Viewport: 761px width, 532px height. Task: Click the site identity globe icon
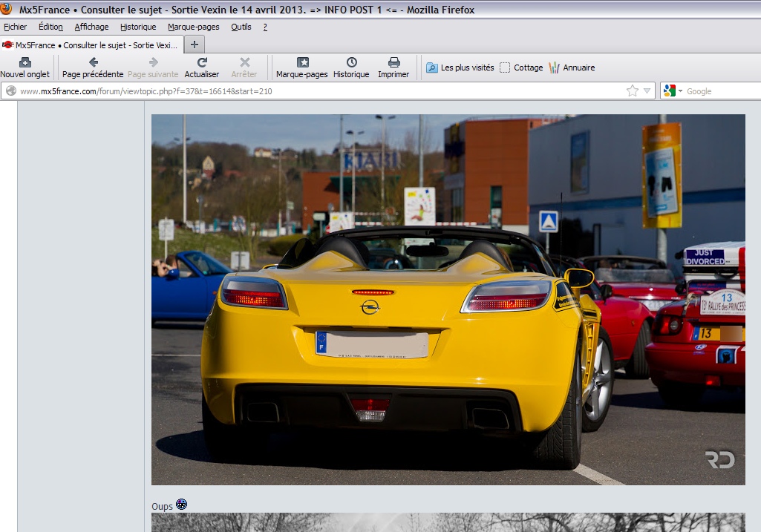pyautogui.click(x=10, y=91)
